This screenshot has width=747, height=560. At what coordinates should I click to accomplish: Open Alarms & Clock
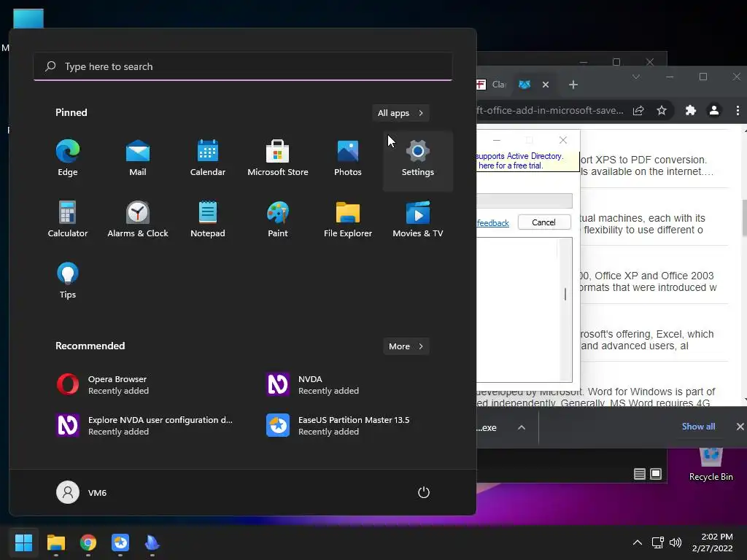click(x=138, y=220)
